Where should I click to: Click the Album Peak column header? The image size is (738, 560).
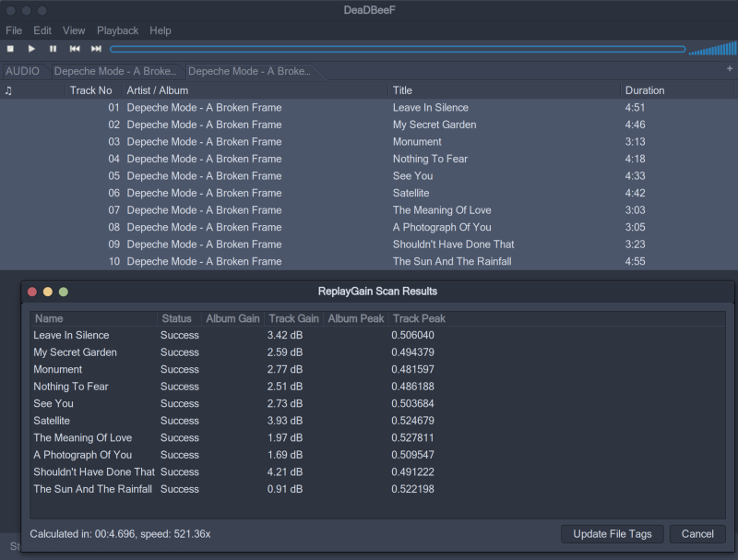point(356,318)
